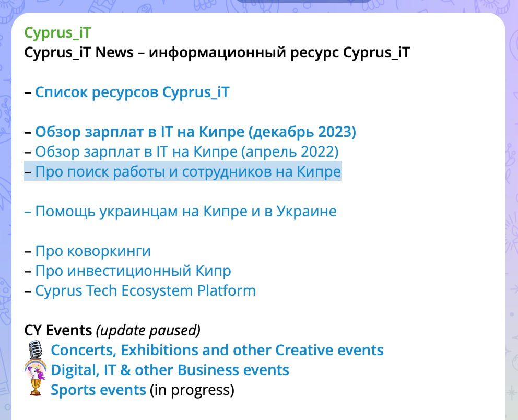Open the green Cyprus_iT sender name
This screenshot has width=518, height=420.
(x=57, y=32)
